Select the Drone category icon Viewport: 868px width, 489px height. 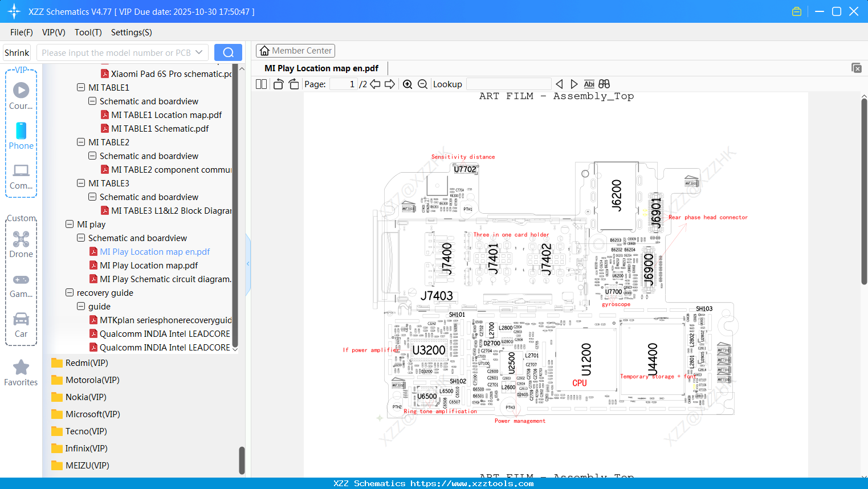21,239
